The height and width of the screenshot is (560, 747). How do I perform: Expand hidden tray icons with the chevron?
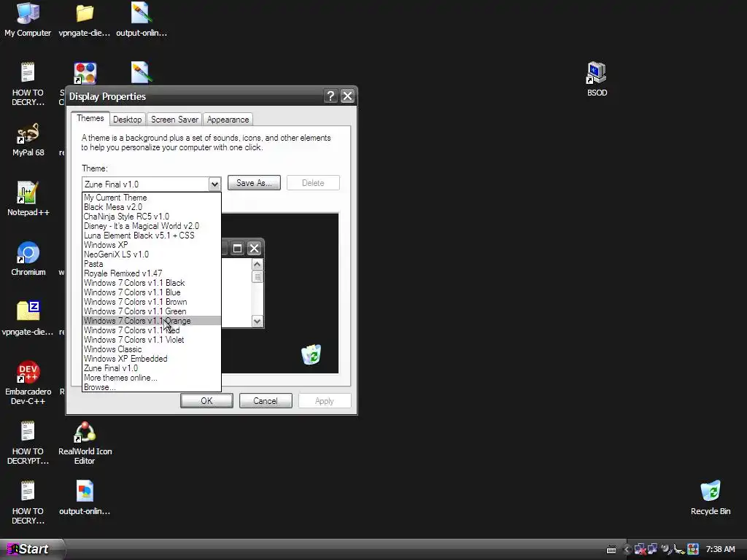tap(627, 550)
